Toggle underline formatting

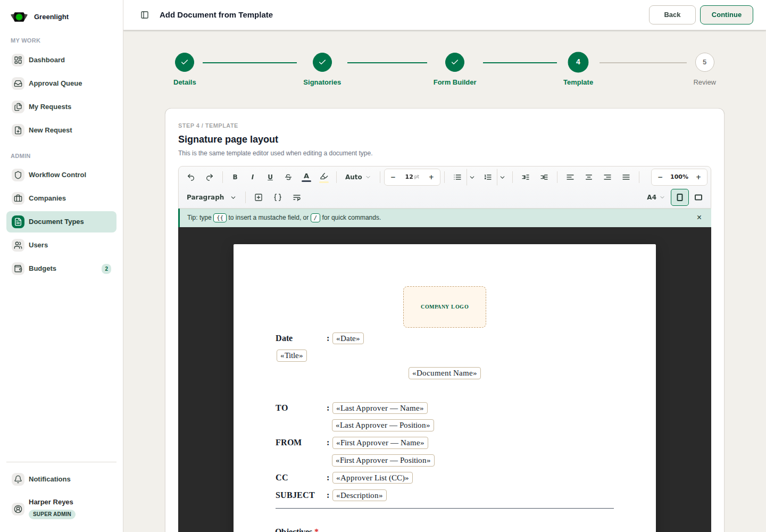270,177
